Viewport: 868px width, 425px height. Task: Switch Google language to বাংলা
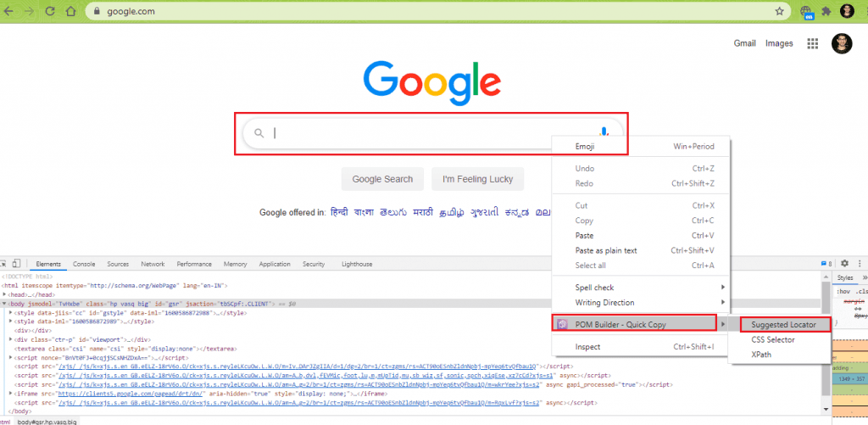click(x=364, y=212)
